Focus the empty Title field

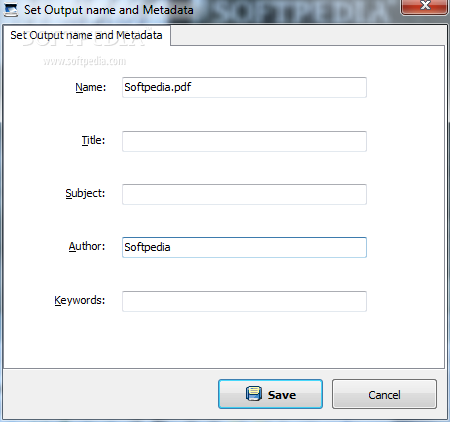tap(244, 141)
